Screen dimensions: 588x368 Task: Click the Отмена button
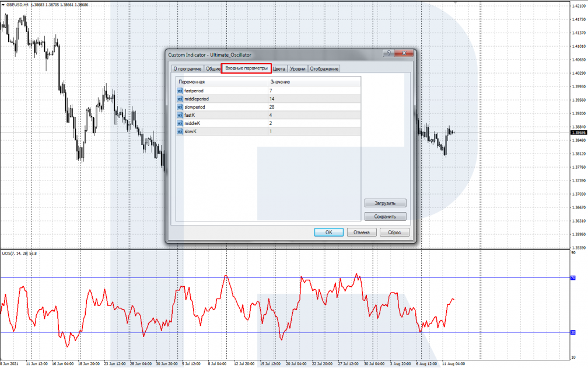pyautogui.click(x=362, y=232)
